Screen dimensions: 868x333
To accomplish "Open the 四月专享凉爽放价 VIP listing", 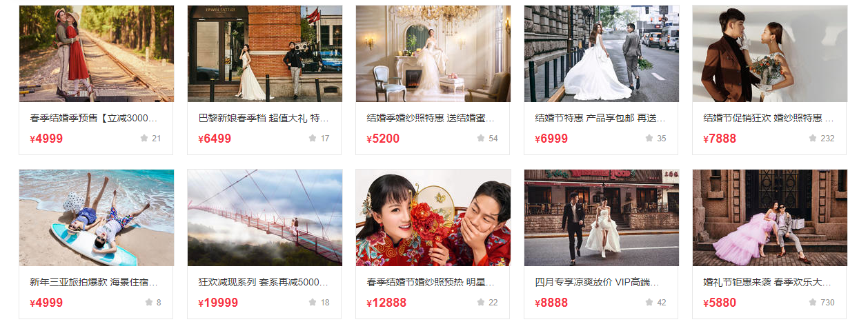I will 597,283.
